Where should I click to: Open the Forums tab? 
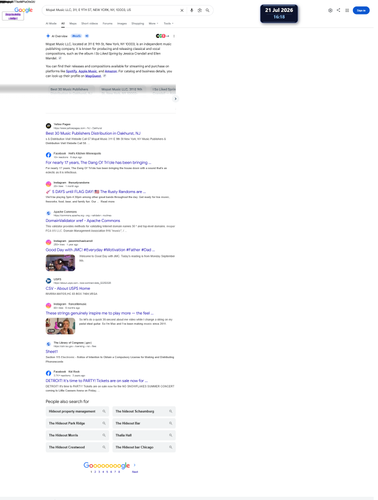pyautogui.click(x=107, y=23)
